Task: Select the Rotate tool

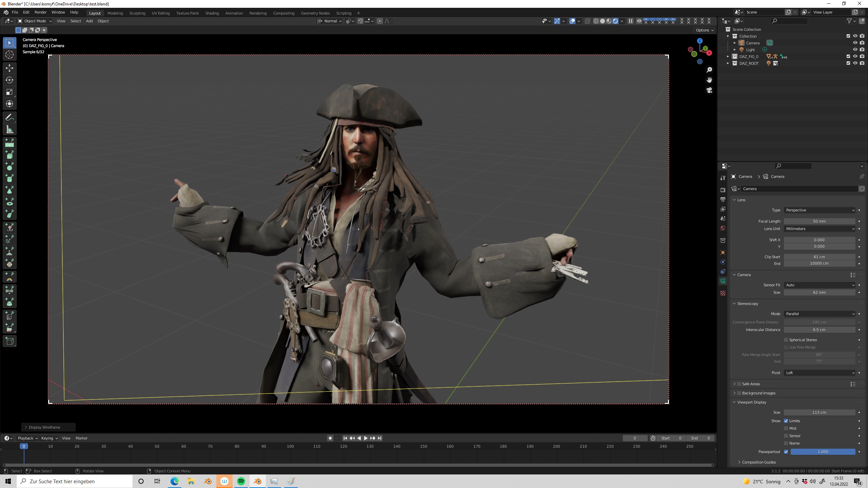Action: point(9,80)
